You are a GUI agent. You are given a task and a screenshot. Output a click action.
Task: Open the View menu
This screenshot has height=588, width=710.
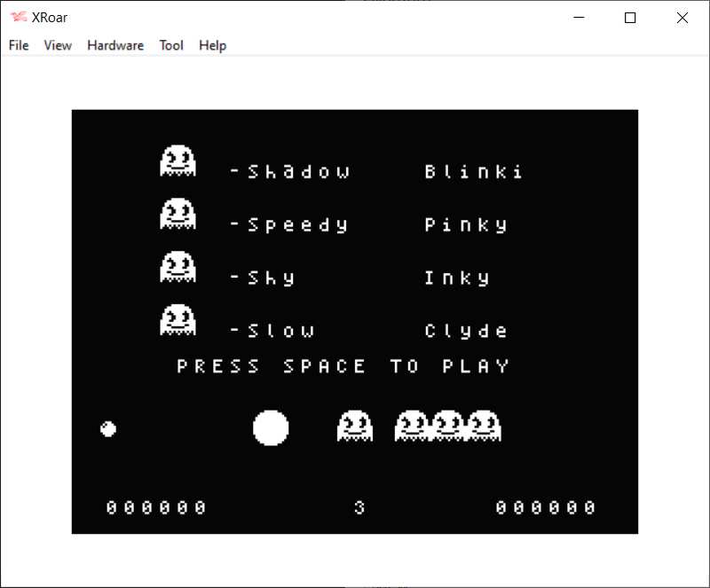tap(57, 45)
